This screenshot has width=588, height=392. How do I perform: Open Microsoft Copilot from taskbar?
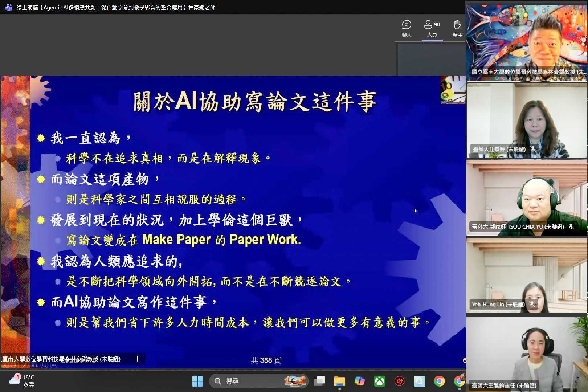click(x=359, y=381)
